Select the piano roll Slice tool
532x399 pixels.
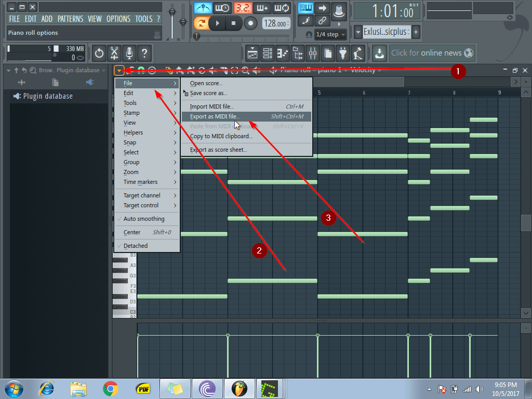point(223,70)
